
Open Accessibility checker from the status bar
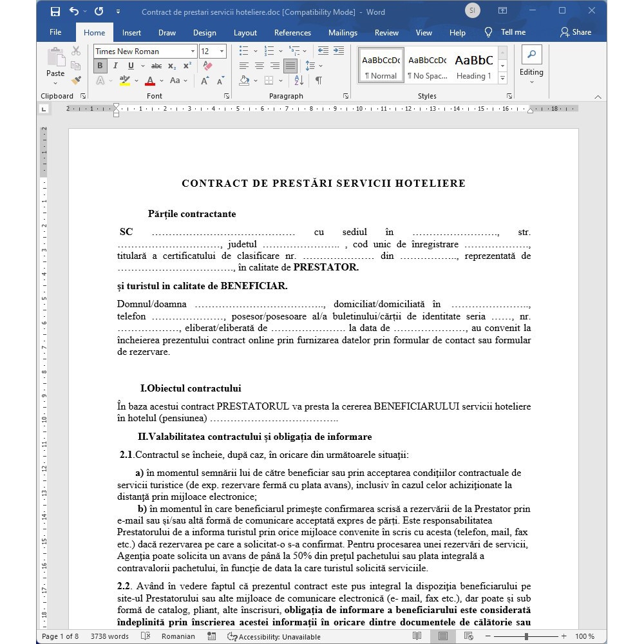(x=274, y=637)
